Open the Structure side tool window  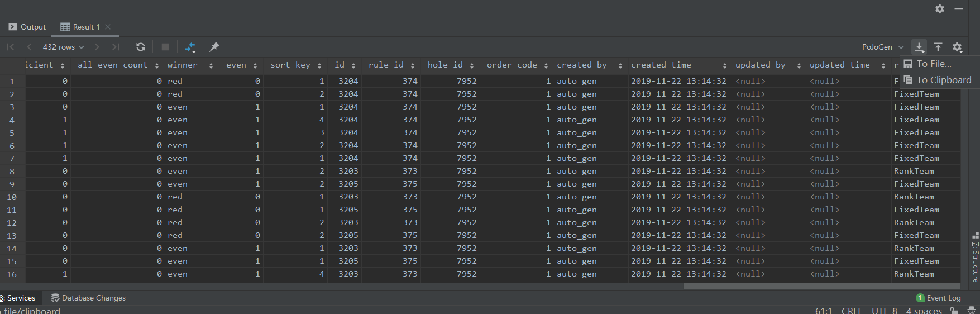(975, 257)
